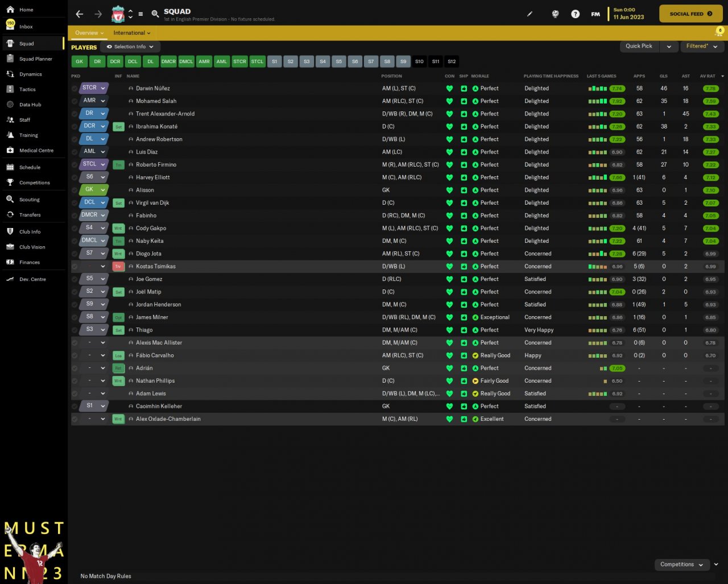Open the S1 dropdown for Caoimhin Kelleher
The height and width of the screenshot is (584, 728).
point(94,405)
